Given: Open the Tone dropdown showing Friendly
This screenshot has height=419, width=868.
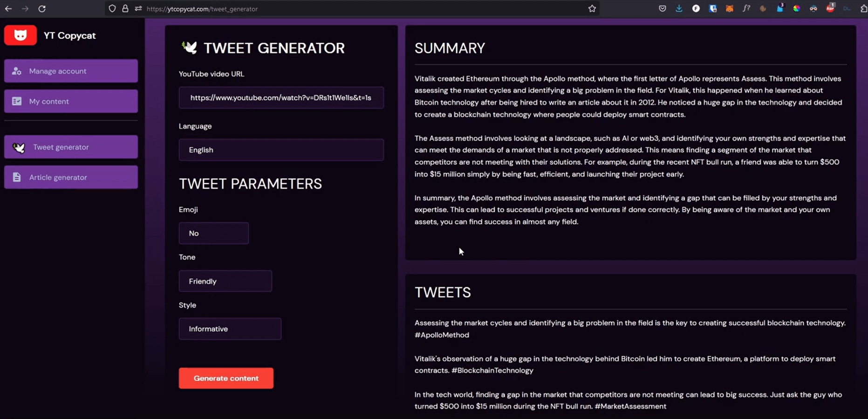Looking at the screenshot, I should pyautogui.click(x=225, y=282).
